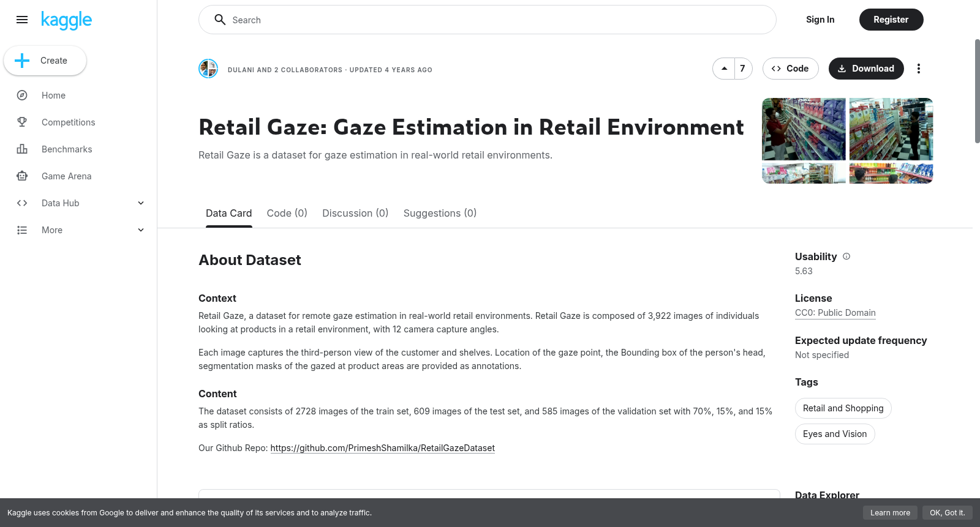Click the page vertical scrollbar

977,92
